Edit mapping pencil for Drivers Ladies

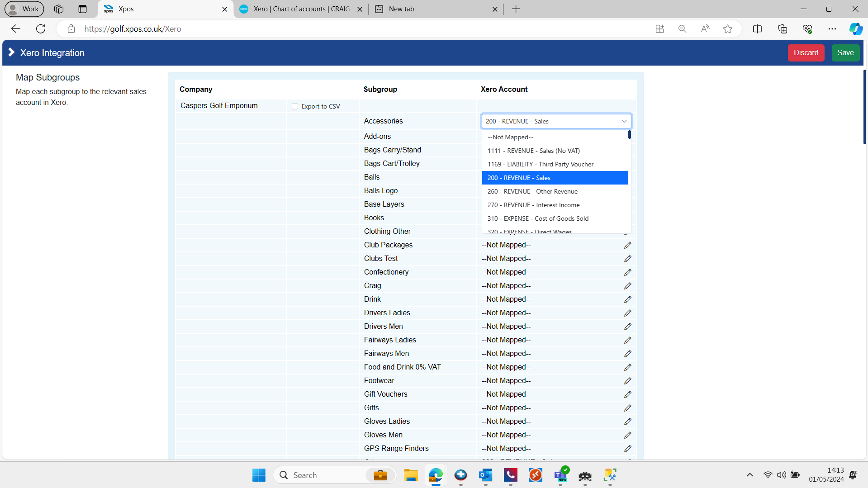point(627,313)
